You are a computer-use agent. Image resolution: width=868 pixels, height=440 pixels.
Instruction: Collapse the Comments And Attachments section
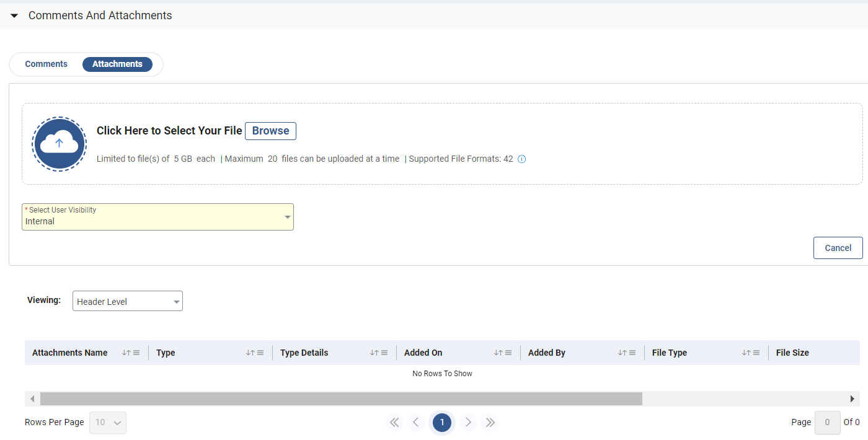pos(14,15)
